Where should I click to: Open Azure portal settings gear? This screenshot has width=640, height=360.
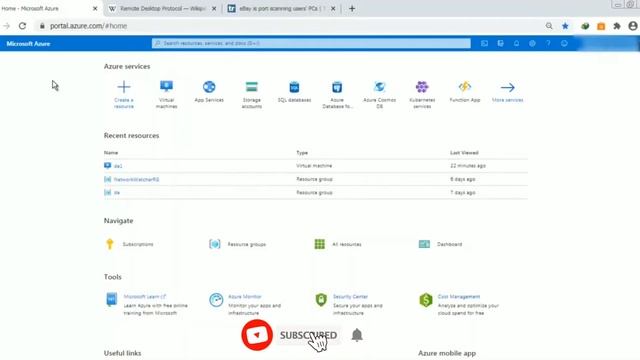pyautogui.click(x=532, y=43)
